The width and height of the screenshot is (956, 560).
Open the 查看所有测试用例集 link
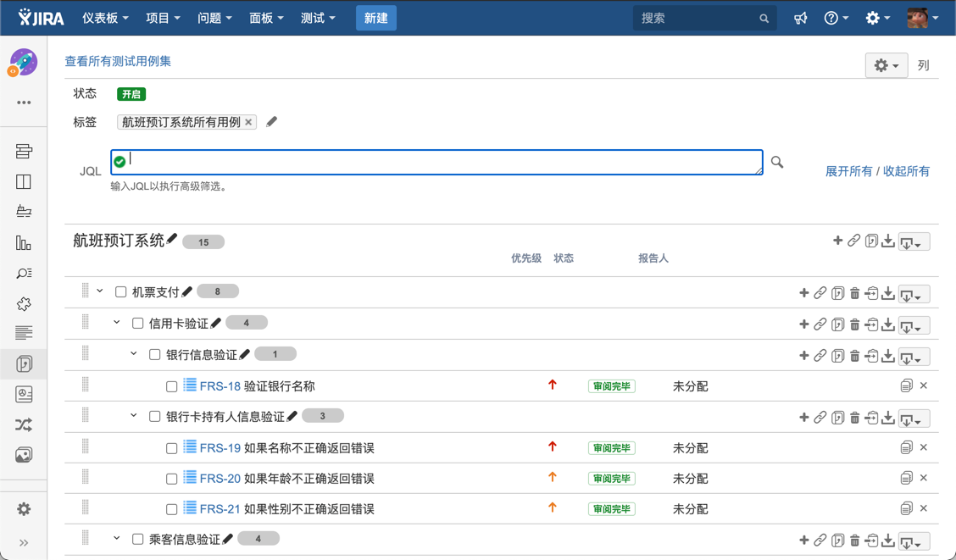[118, 61]
